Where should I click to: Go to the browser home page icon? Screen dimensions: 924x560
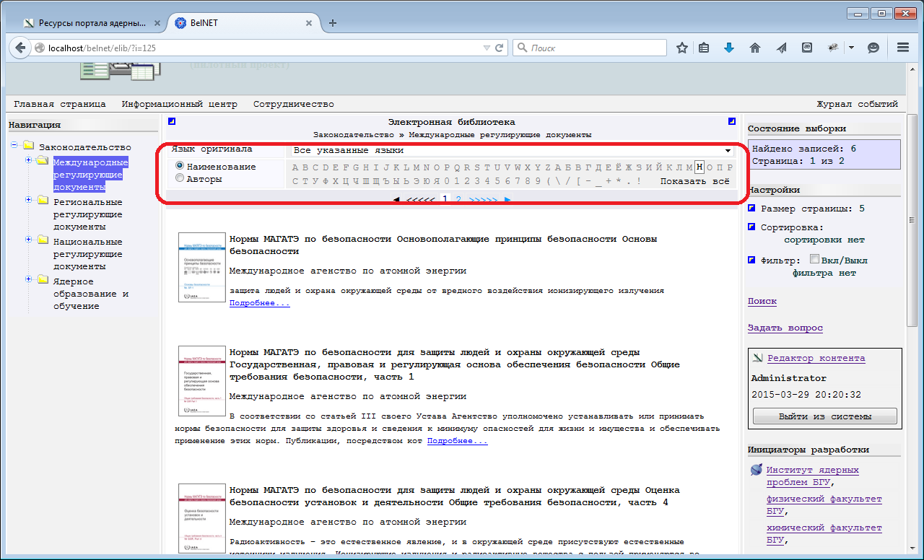click(x=755, y=48)
